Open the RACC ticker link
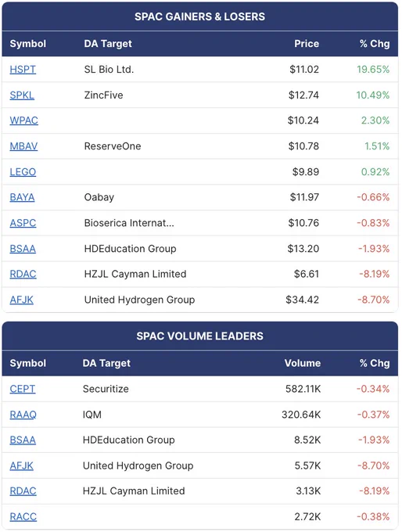Viewport: 402px width, 532px height. [23, 516]
